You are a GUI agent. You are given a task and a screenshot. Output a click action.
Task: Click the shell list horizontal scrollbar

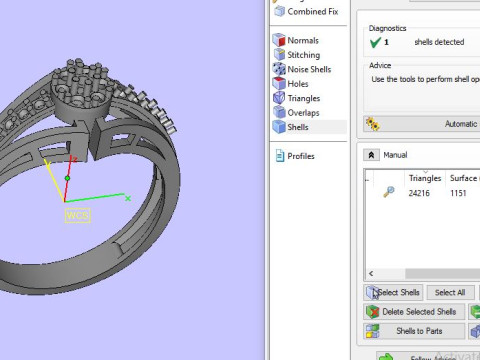coord(443,274)
